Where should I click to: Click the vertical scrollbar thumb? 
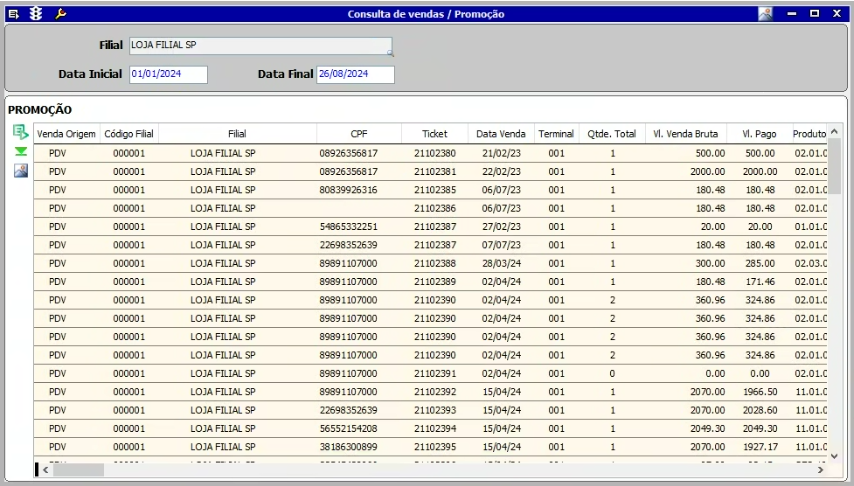834,166
